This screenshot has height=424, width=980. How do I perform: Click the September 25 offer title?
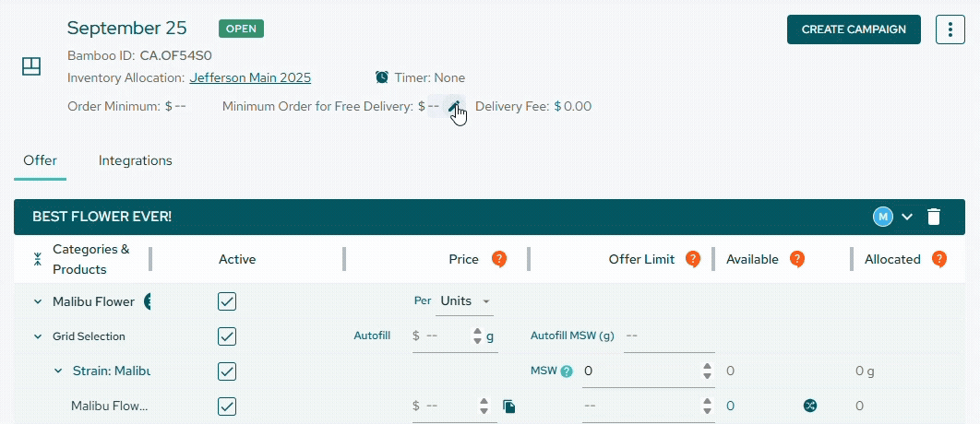tap(126, 28)
